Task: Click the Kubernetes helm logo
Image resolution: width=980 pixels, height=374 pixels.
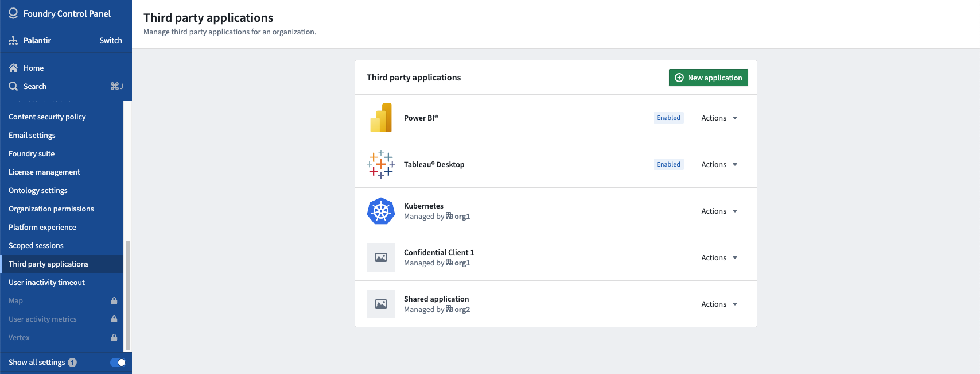Action: pos(381,211)
